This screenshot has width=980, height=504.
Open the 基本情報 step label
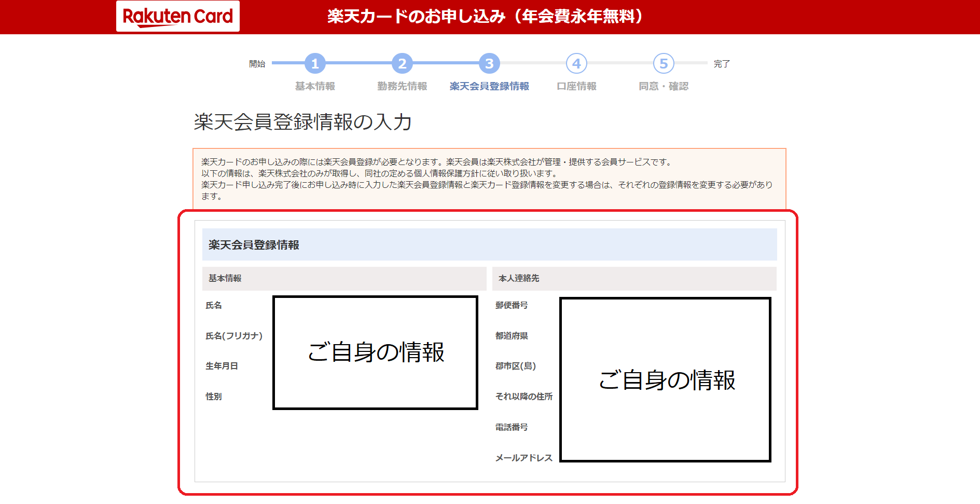coord(315,86)
